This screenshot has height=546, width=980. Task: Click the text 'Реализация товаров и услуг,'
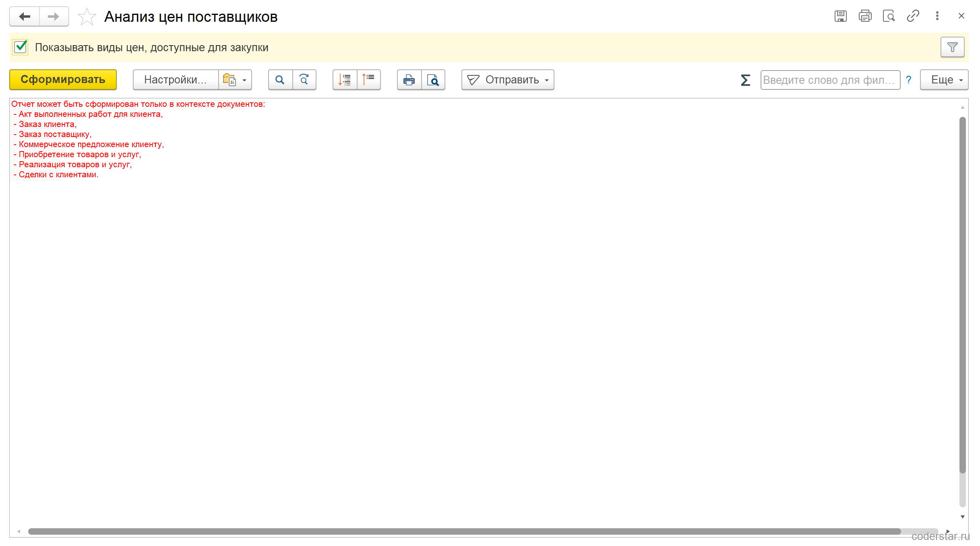75,164
